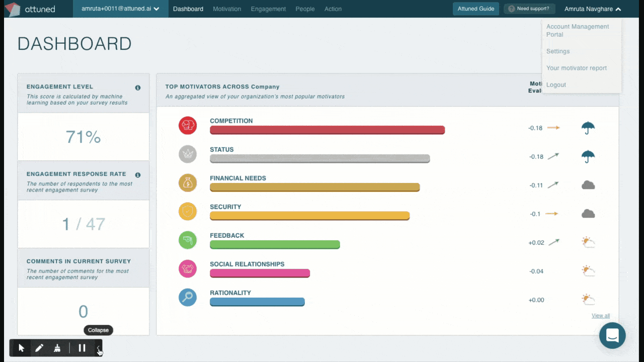This screenshot has height=362, width=644.
Task: Click the Need support? button
Action: click(529, 9)
